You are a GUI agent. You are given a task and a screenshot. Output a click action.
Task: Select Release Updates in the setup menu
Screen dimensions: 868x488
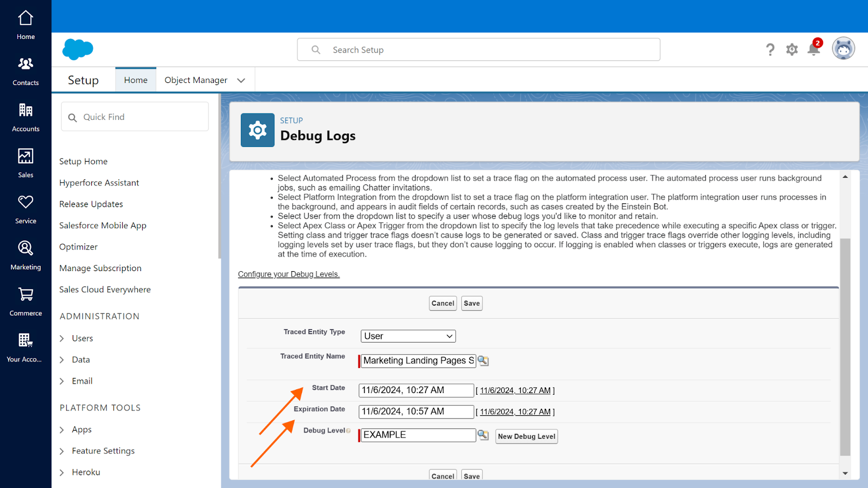point(91,204)
